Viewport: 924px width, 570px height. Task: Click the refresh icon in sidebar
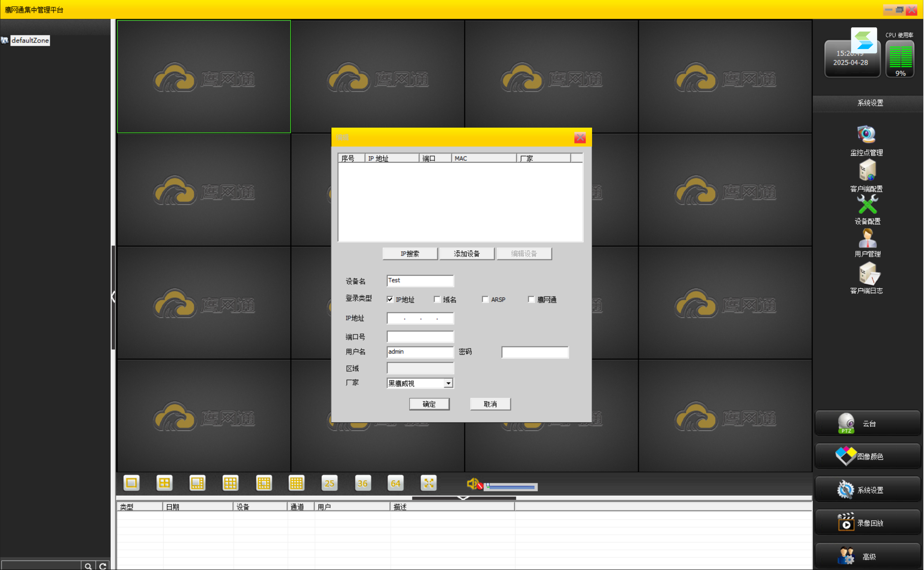(x=102, y=566)
